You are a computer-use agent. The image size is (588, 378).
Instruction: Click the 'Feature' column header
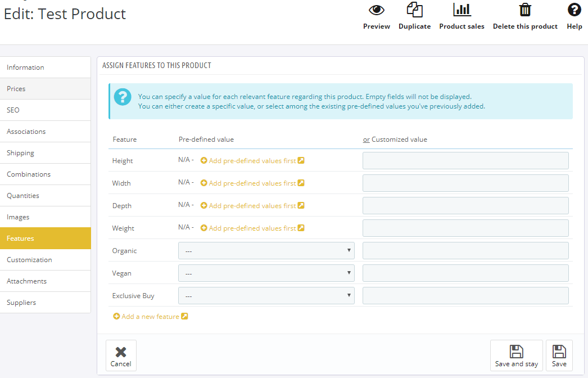pyautogui.click(x=124, y=139)
